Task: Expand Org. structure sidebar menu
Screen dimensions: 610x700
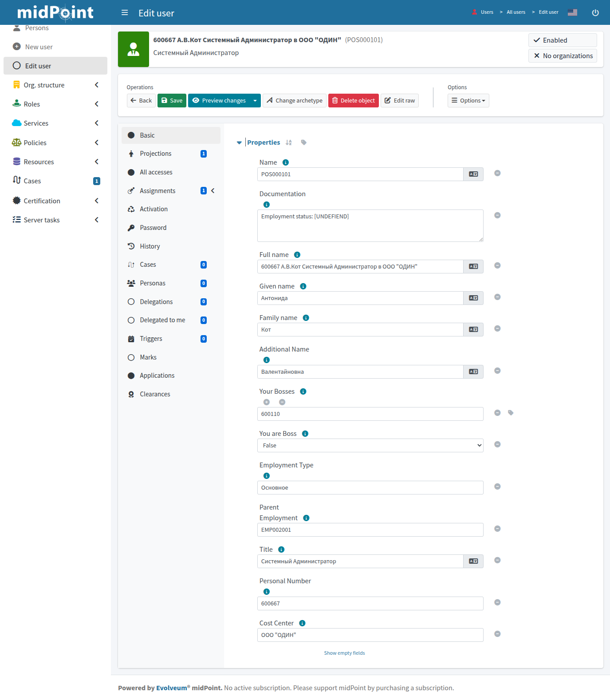Action: (x=55, y=85)
